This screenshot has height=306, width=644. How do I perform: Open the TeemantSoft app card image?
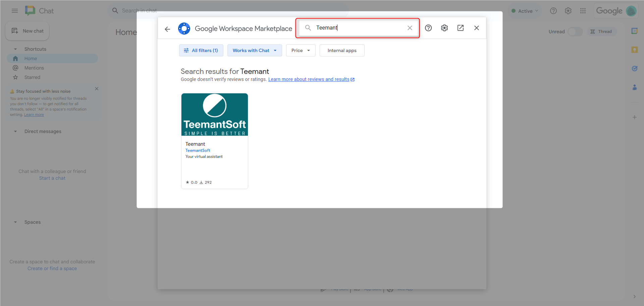point(215,115)
